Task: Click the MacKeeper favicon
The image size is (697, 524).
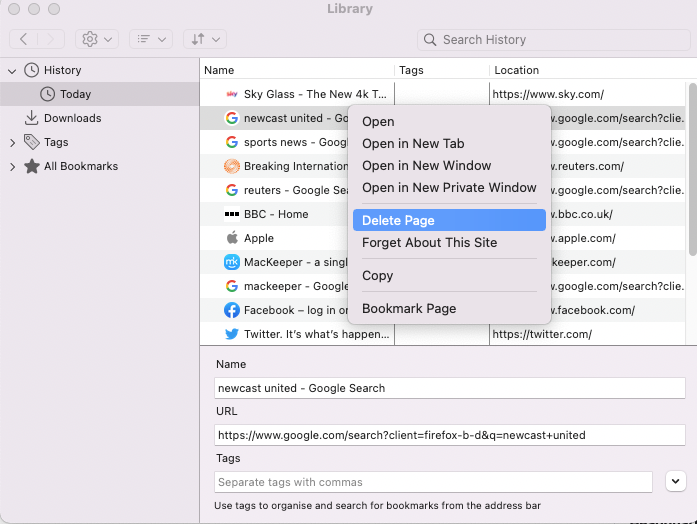Action: (232, 262)
